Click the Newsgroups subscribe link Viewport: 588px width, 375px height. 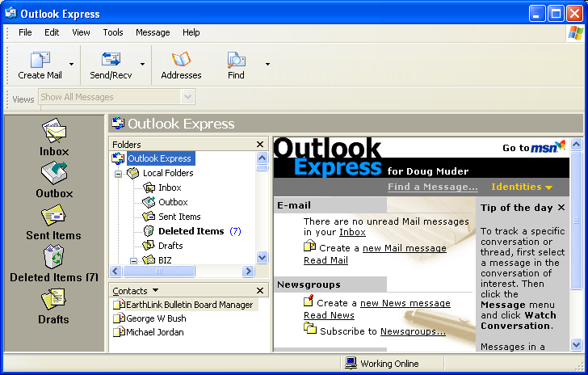coord(413,331)
